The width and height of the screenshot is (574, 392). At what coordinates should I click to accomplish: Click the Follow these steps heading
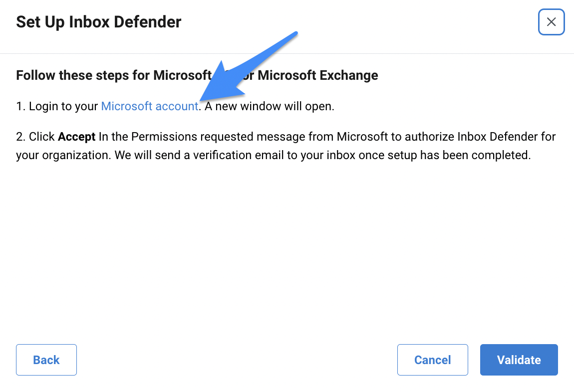tap(197, 75)
